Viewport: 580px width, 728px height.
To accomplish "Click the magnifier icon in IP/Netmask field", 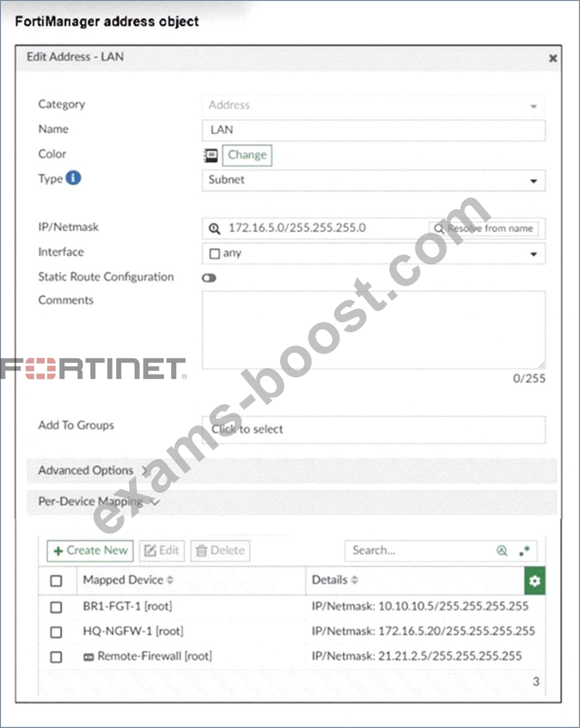I will [x=214, y=228].
